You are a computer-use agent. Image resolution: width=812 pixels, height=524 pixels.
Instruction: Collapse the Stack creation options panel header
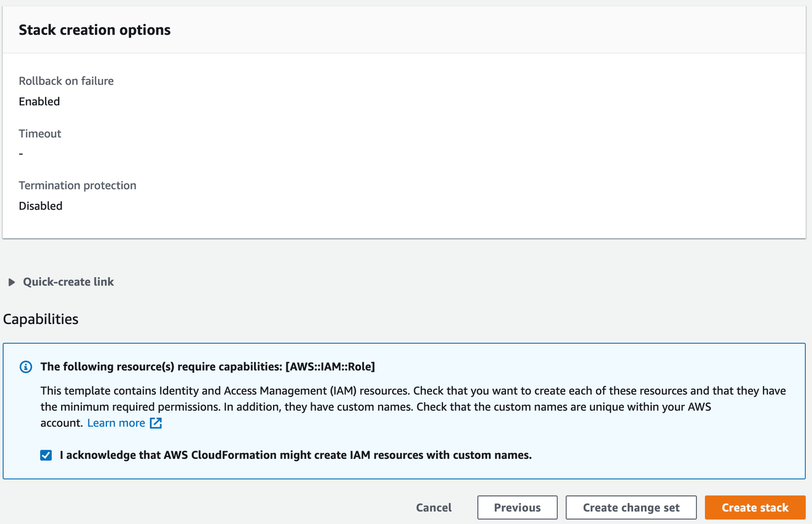coord(94,29)
